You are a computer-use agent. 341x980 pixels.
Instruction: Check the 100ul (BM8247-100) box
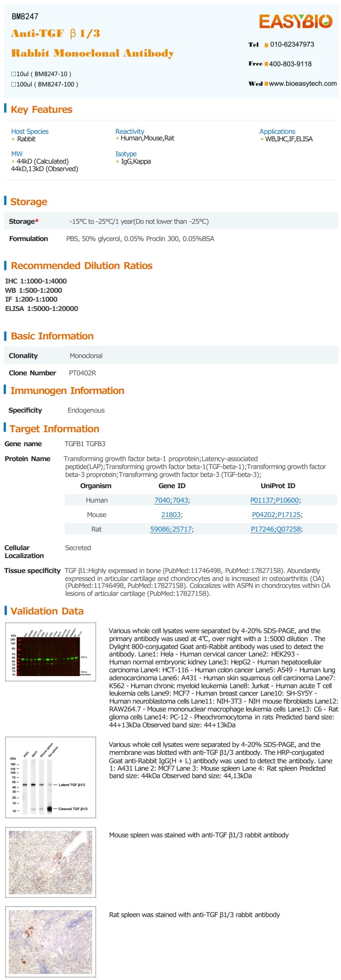14,84
